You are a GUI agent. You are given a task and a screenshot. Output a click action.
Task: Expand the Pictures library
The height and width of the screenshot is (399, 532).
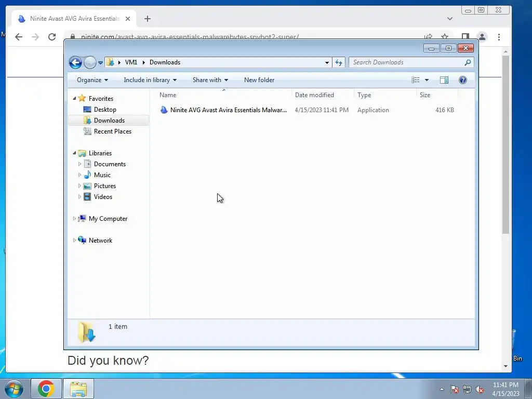tap(79, 186)
